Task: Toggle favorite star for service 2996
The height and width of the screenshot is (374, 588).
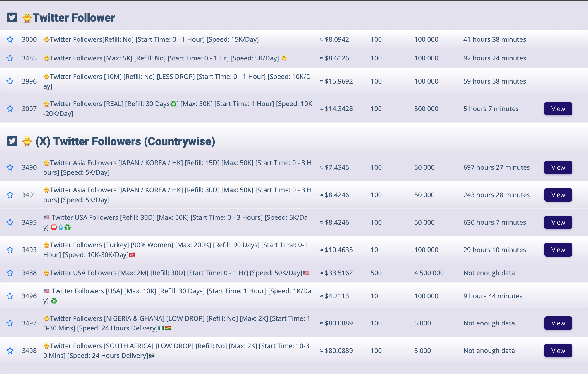Action: (10, 81)
